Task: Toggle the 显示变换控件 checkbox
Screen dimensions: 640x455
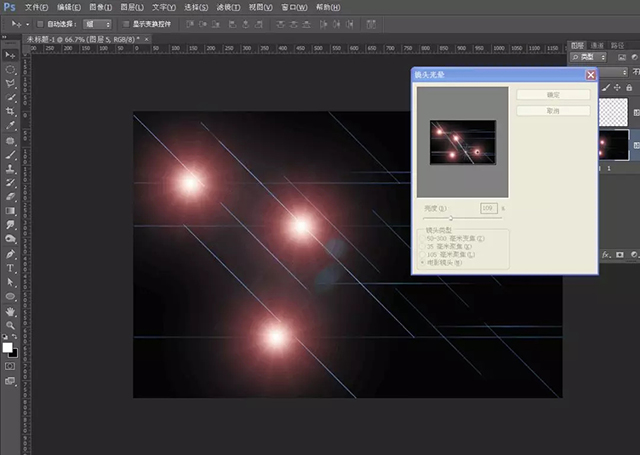Action: [126, 23]
